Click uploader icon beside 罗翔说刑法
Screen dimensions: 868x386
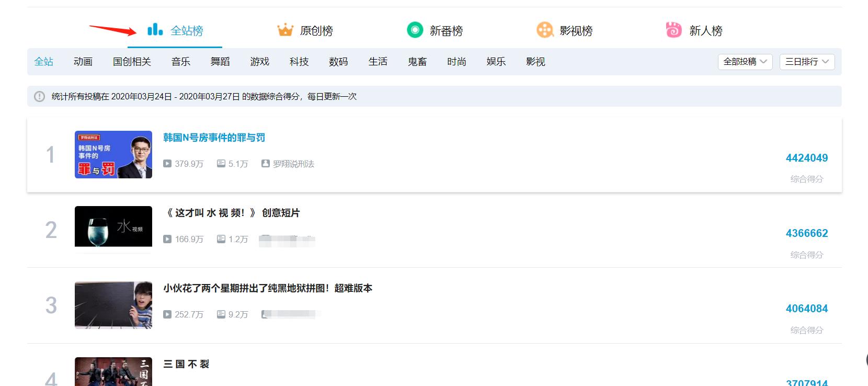pyautogui.click(x=266, y=164)
